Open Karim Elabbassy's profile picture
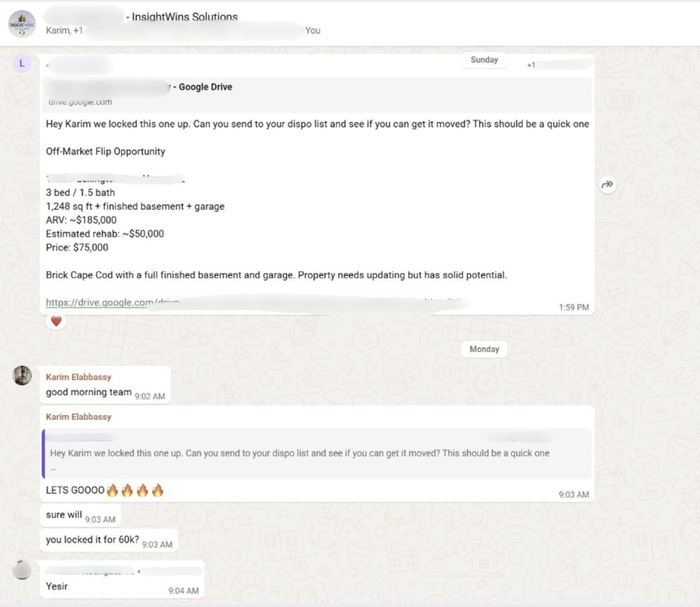The width and height of the screenshot is (700, 607). click(22, 375)
